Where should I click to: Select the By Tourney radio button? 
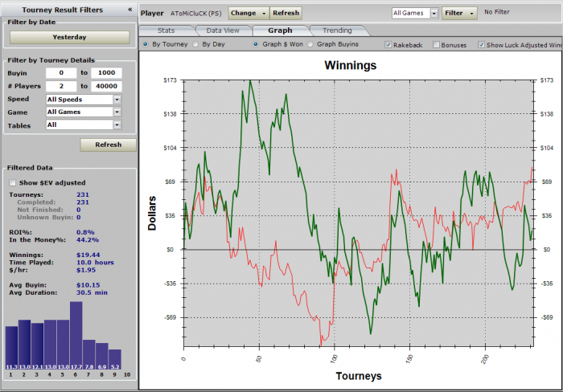tap(146, 44)
